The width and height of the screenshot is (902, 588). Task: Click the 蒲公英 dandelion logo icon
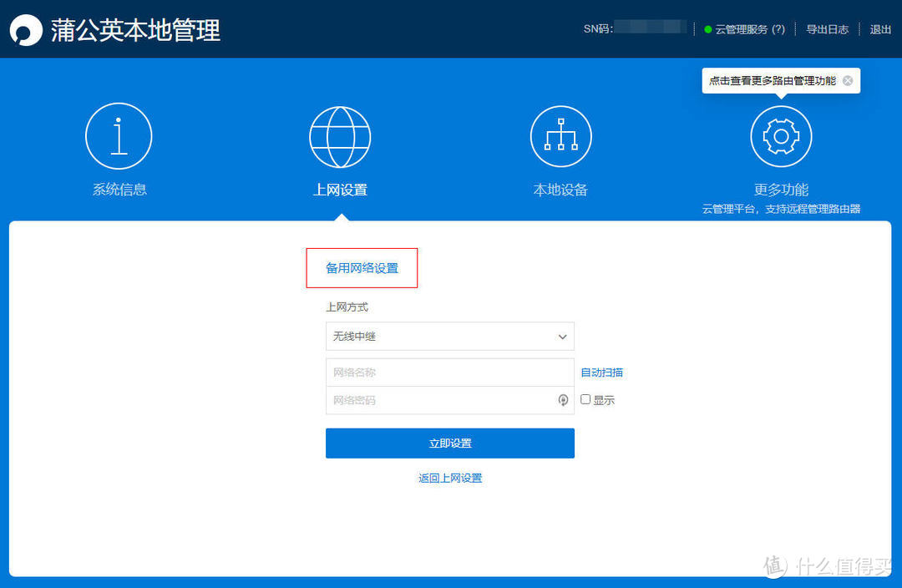point(23,28)
